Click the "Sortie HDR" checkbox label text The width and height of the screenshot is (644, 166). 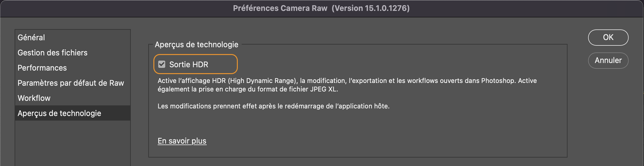coord(189,65)
